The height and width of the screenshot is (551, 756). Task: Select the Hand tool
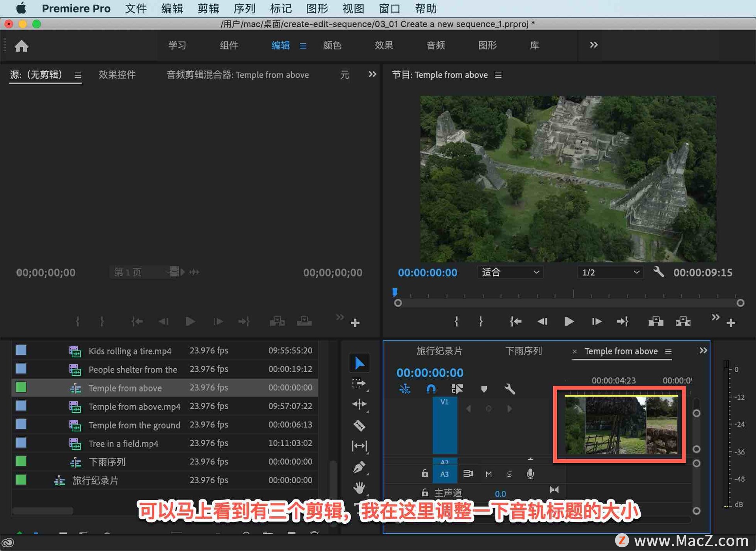[359, 488]
